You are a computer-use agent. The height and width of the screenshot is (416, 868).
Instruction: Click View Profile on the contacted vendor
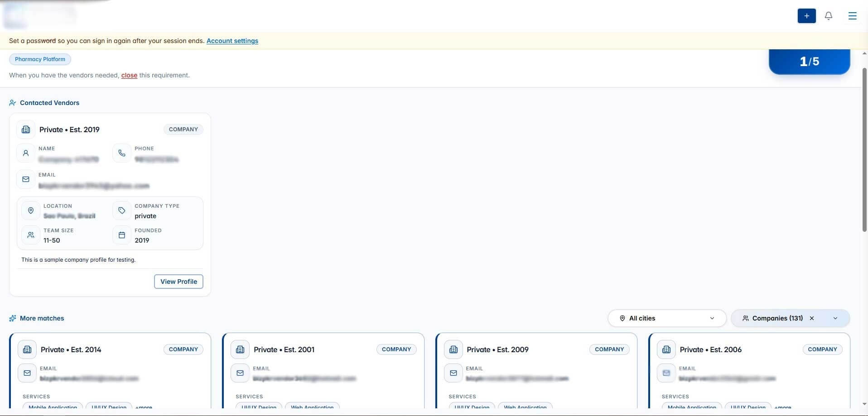point(178,282)
